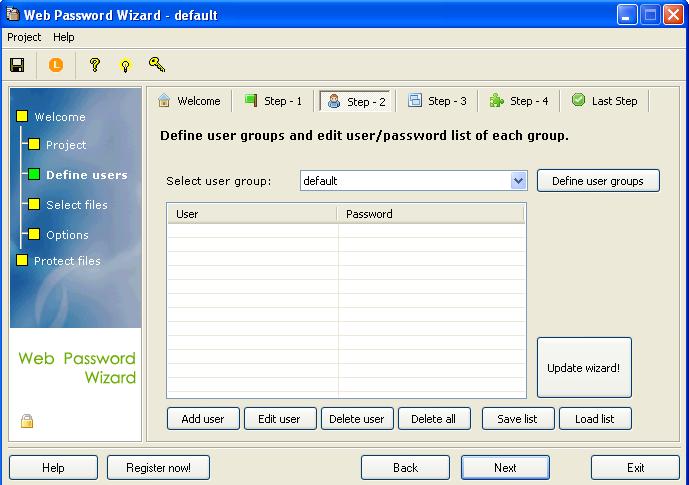Click the User column header

pyautogui.click(x=252, y=214)
